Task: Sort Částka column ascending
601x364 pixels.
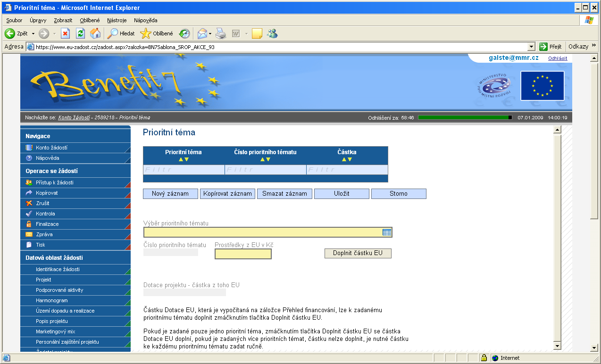Action: tap(344, 159)
